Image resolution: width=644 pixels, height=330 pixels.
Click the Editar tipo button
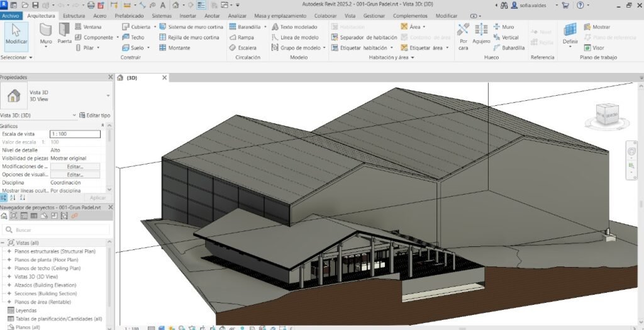pyautogui.click(x=94, y=115)
